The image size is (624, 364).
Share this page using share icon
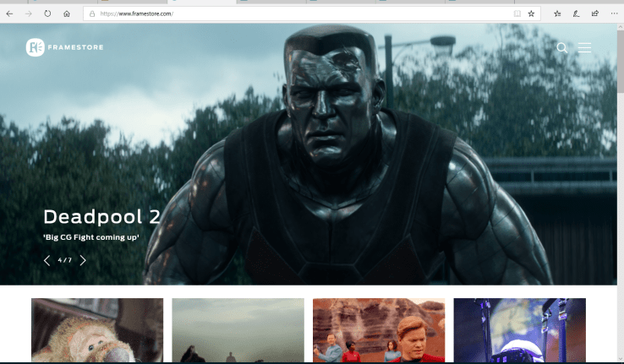[x=594, y=14]
